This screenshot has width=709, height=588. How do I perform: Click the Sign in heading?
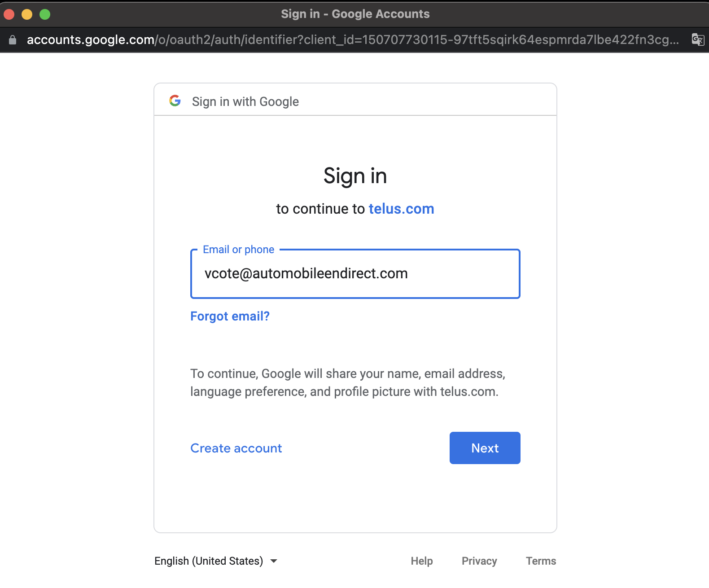click(355, 176)
